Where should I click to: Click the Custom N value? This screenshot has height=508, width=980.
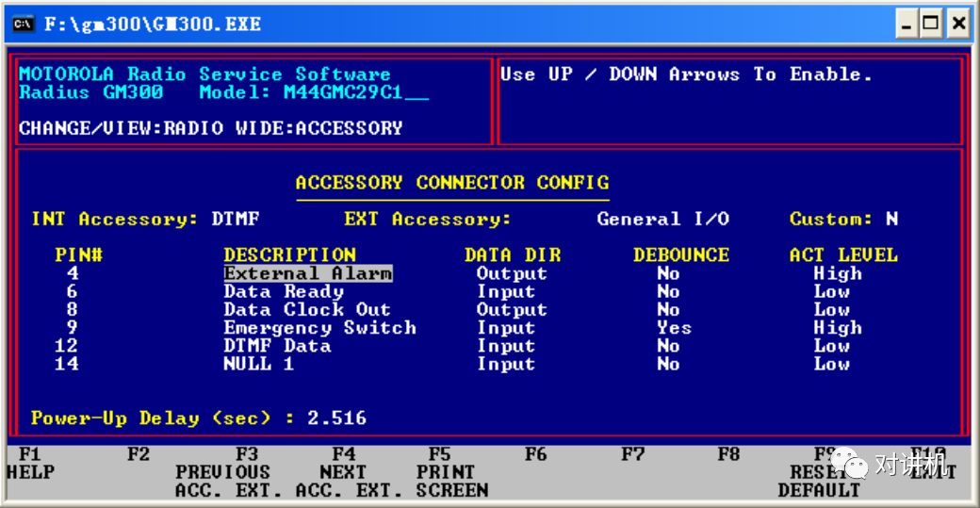pos(891,220)
